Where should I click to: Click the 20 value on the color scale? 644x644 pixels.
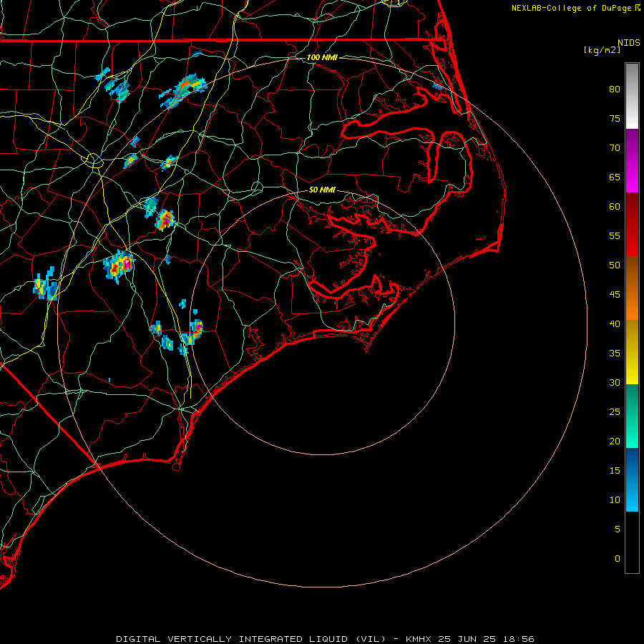615,441
